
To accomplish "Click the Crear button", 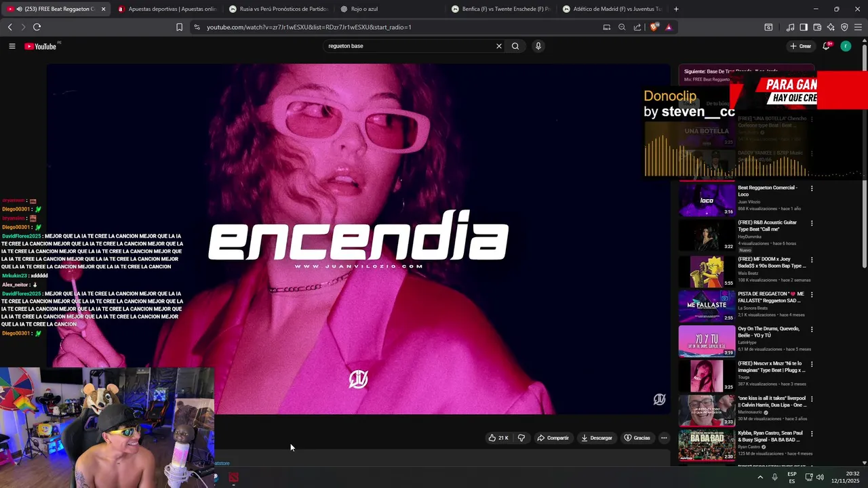I will pos(801,46).
